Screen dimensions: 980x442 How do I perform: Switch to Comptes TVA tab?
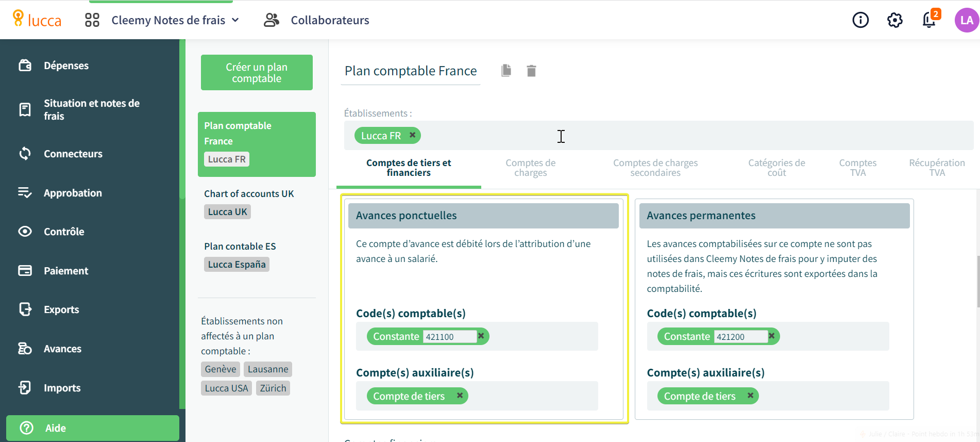coord(858,168)
